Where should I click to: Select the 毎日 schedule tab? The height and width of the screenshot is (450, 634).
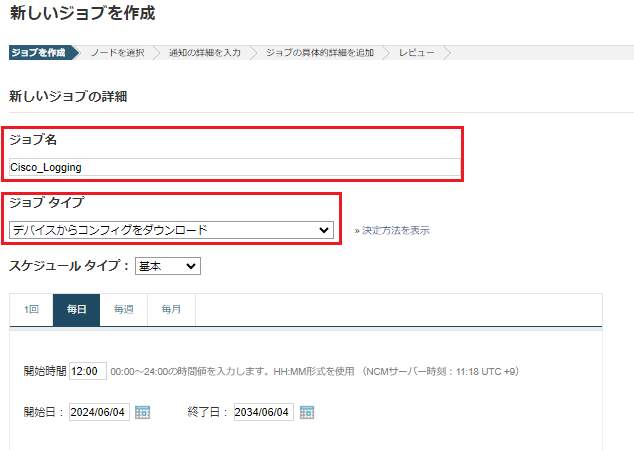(76, 310)
